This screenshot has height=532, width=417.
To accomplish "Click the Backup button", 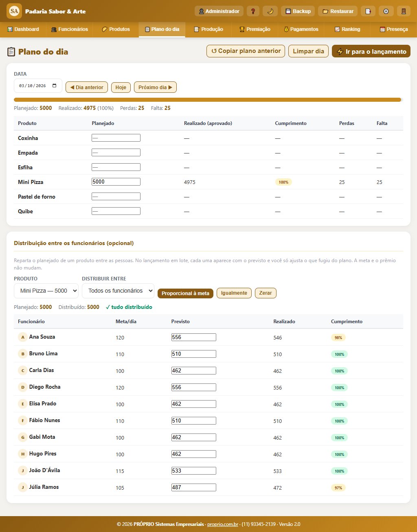I will [298, 11].
